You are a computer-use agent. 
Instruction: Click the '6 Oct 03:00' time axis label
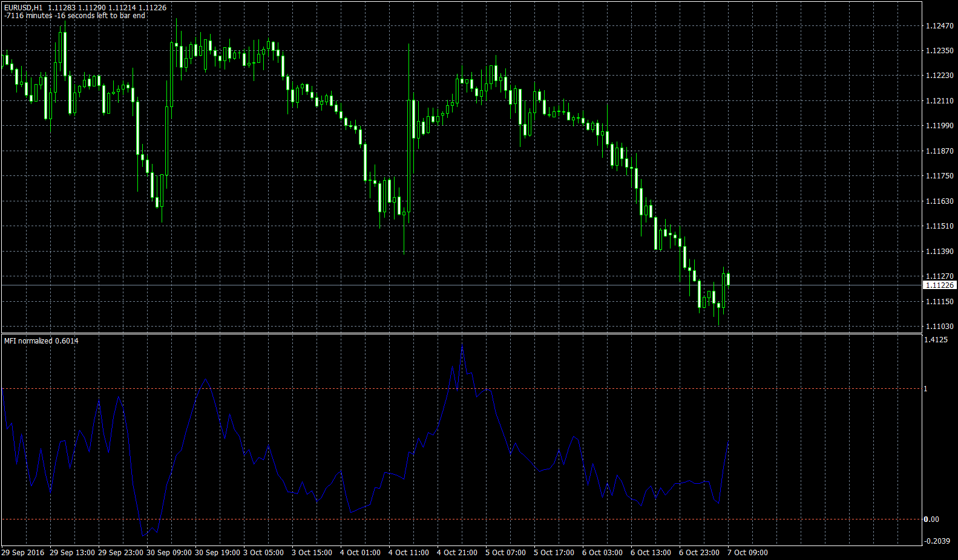pyautogui.click(x=602, y=553)
